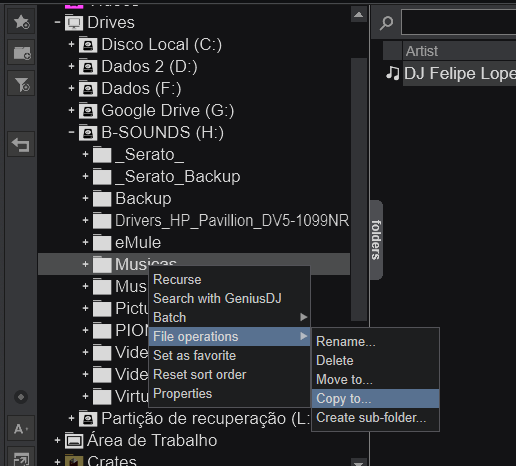
Task: Expand the _Serato_Backup folder
Action: pyautogui.click(x=85, y=176)
